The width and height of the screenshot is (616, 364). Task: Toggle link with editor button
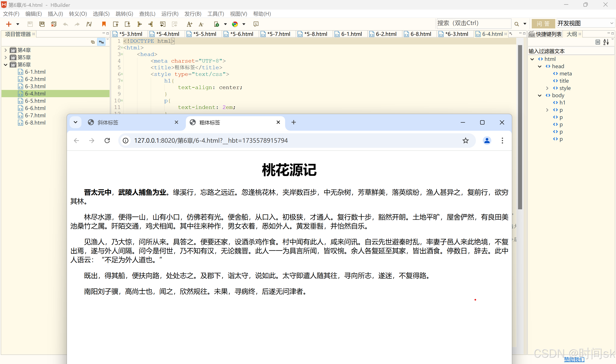[101, 42]
